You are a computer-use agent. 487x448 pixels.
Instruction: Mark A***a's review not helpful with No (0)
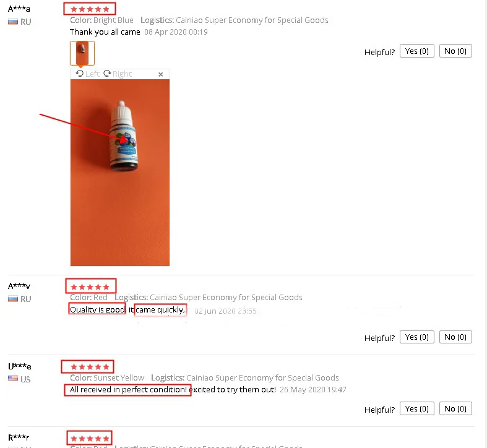(455, 51)
